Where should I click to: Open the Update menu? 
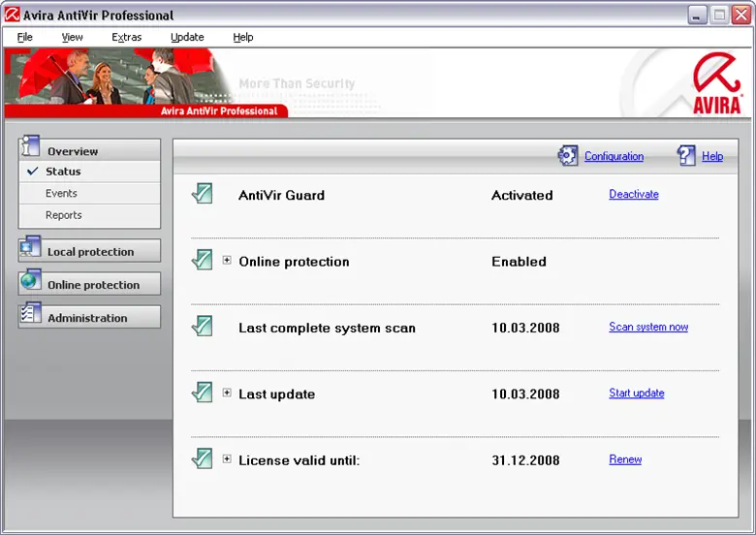(187, 37)
